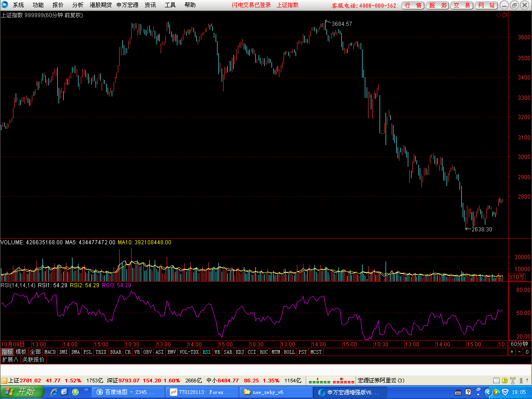
Task: Click the list panel icon in status bar
Action: [x=496, y=381]
